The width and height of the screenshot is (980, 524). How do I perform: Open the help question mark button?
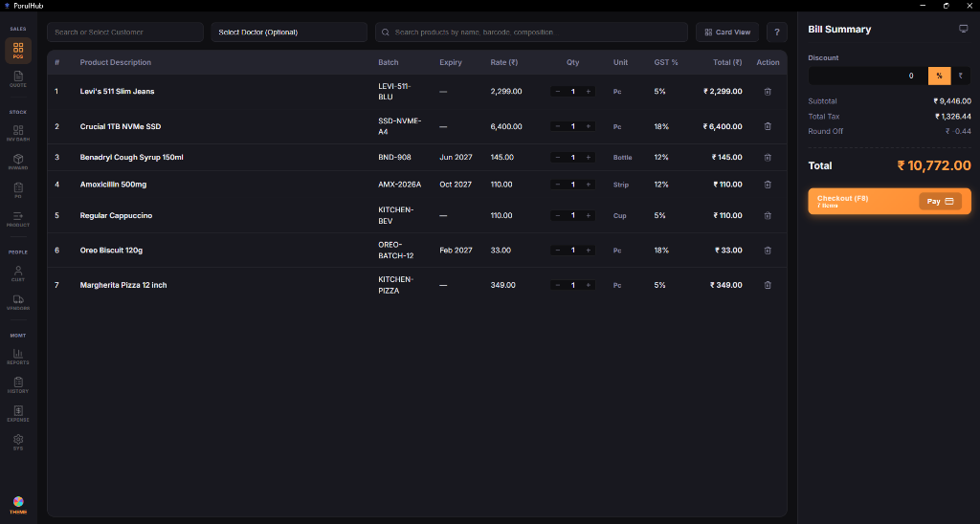777,32
